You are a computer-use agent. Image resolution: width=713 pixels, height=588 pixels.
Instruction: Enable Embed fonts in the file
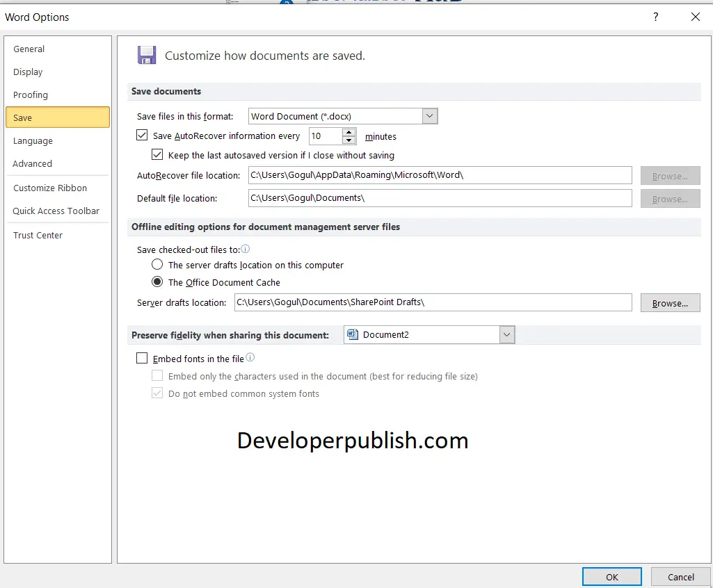point(142,358)
